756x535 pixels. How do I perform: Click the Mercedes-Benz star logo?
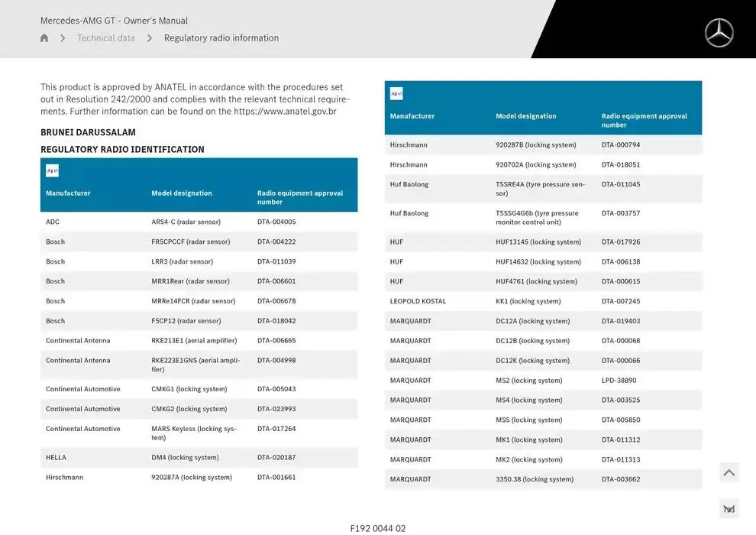(x=719, y=33)
